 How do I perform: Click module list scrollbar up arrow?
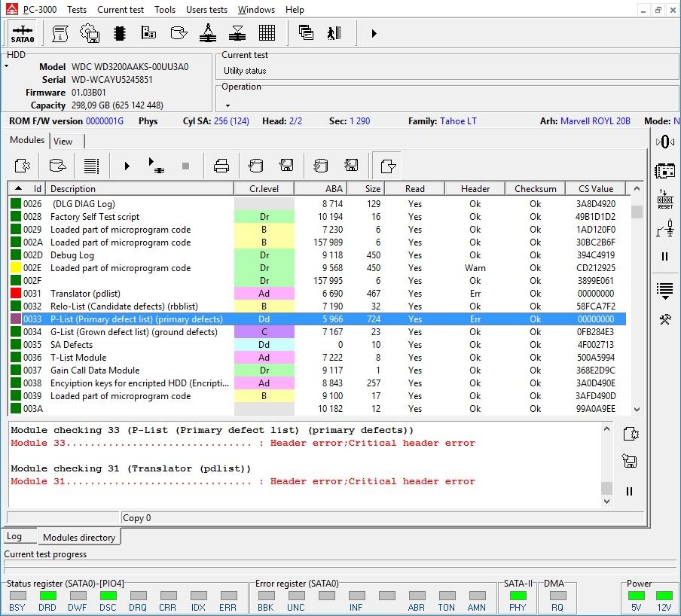(637, 188)
